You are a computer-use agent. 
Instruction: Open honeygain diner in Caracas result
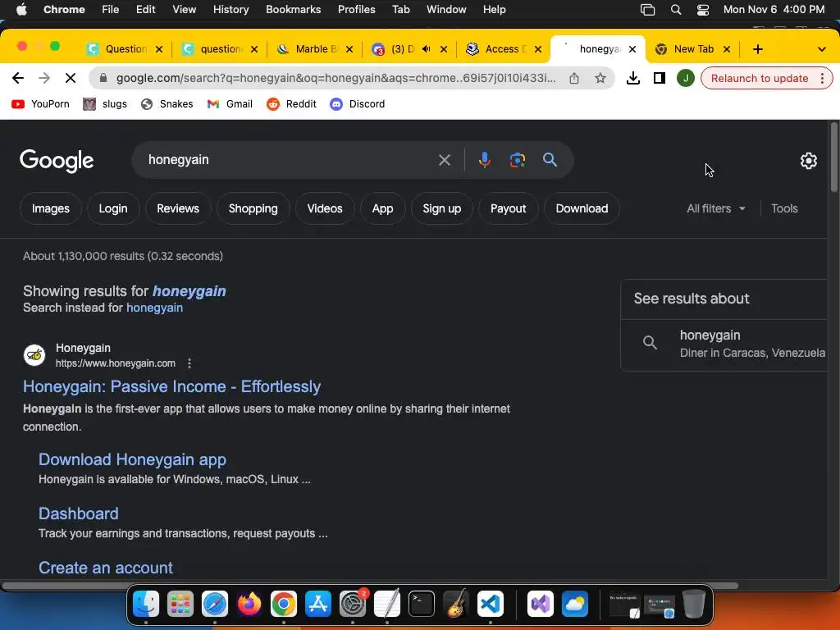click(724, 344)
